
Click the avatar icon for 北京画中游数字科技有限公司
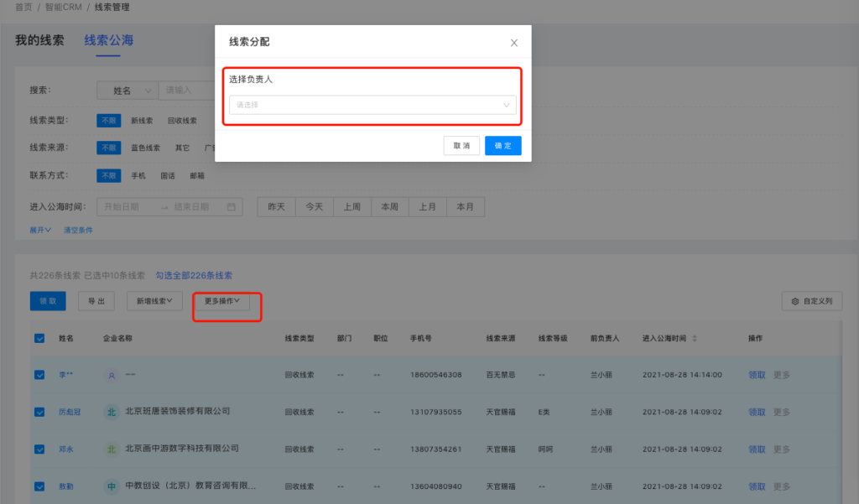coord(111,449)
